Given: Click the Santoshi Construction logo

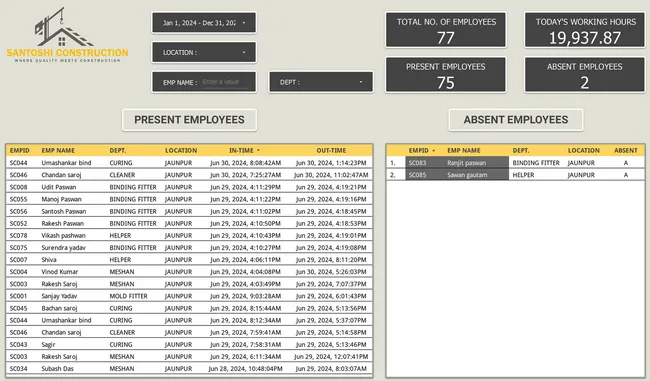Looking at the screenshot, I should (x=67, y=36).
